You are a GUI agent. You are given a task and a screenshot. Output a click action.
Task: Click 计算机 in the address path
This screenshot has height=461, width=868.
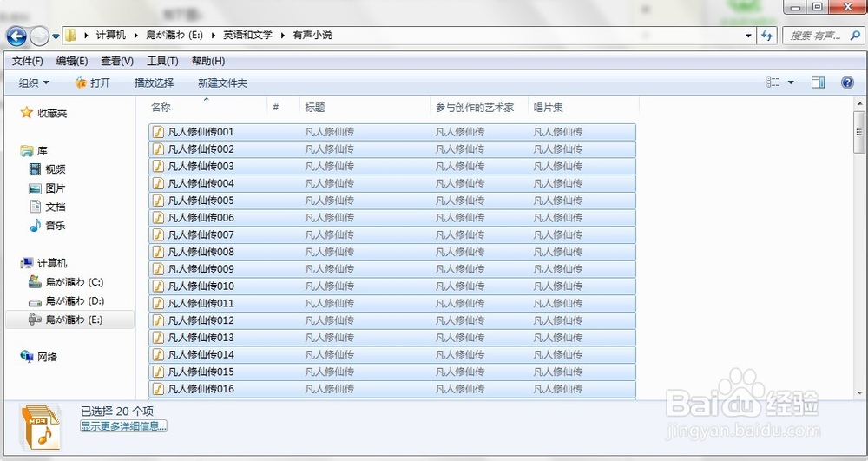click(x=111, y=36)
